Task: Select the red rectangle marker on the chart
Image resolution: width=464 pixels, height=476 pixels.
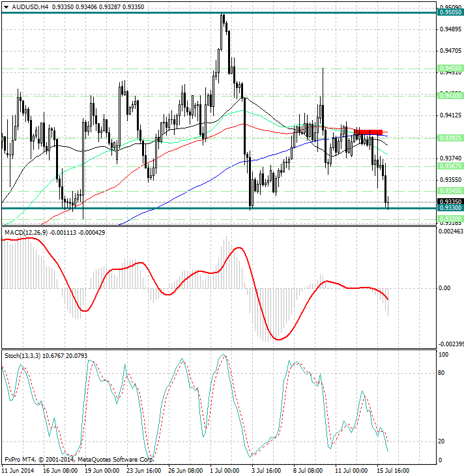Action: pos(368,132)
